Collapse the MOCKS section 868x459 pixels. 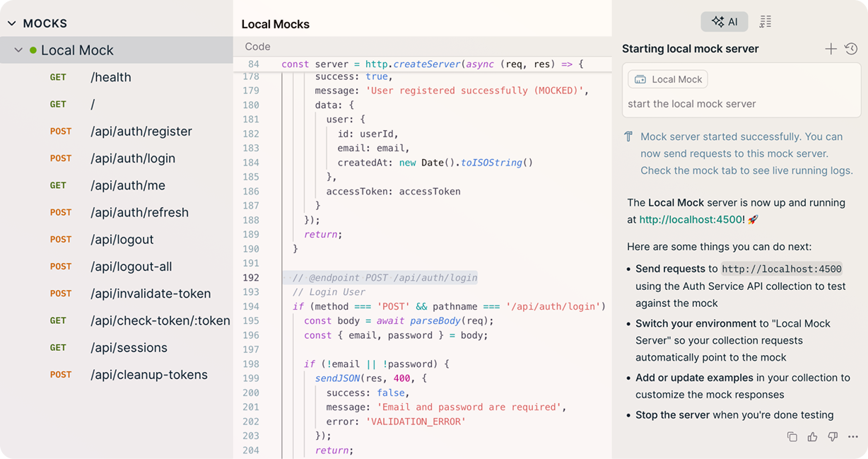click(x=11, y=23)
